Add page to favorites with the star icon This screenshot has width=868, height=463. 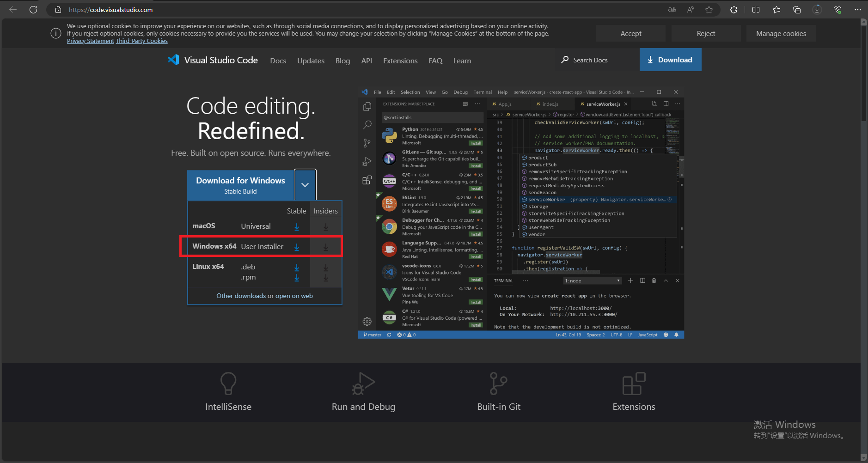[x=709, y=10]
